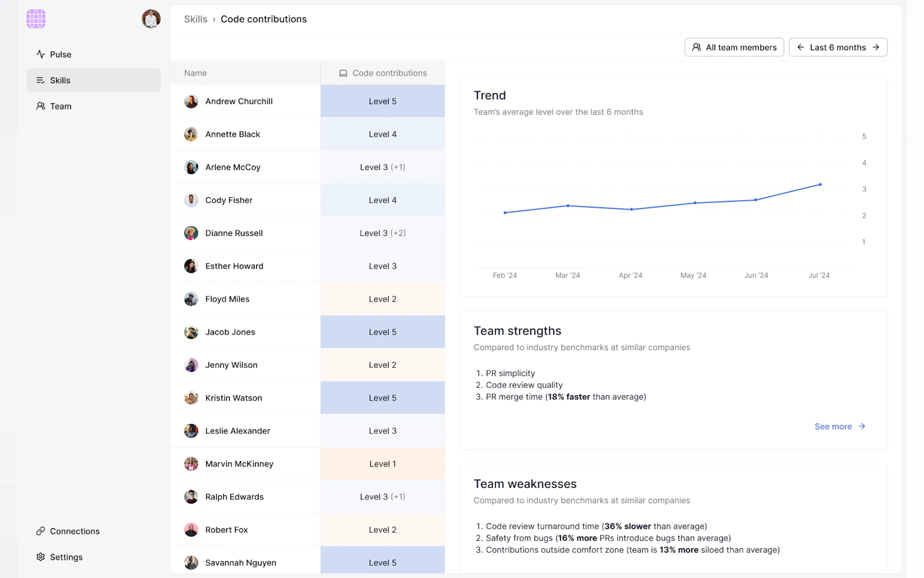Click Andrew Churchill's Level 5 cell
Screen dimensions: 924x578
coord(382,101)
